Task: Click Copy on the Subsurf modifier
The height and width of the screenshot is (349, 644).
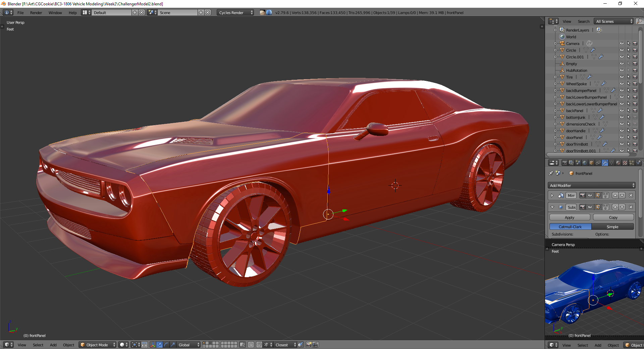Action: pos(613,217)
